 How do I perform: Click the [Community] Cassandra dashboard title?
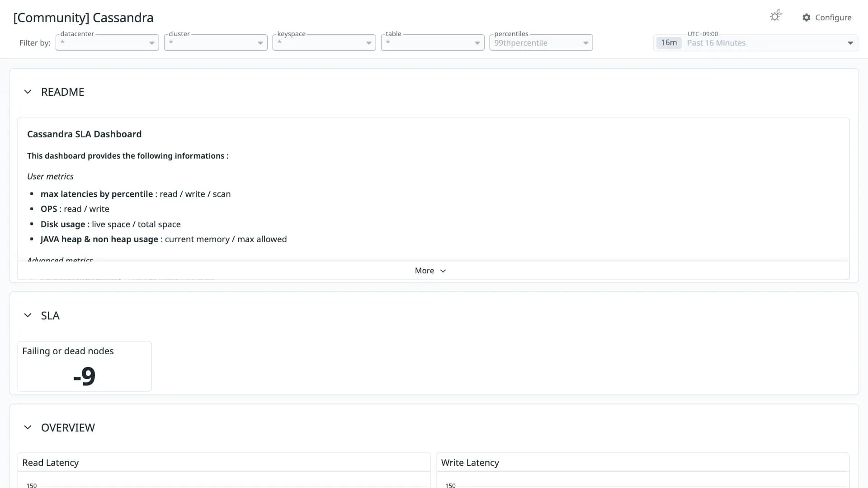pos(83,18)
